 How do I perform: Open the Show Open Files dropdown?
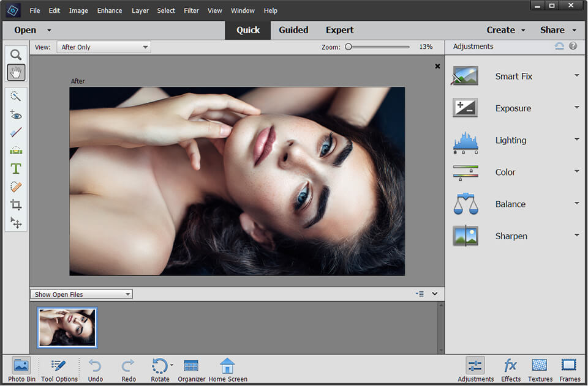81,294
